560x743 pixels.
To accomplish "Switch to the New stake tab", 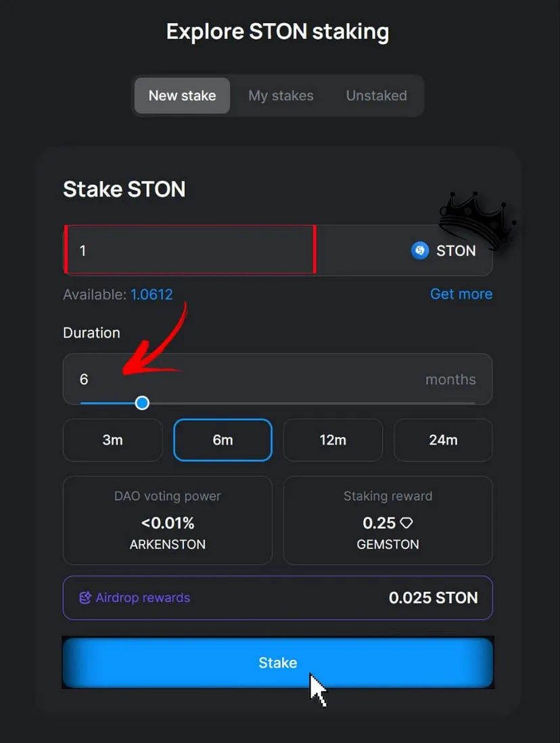I will (183, 95).
